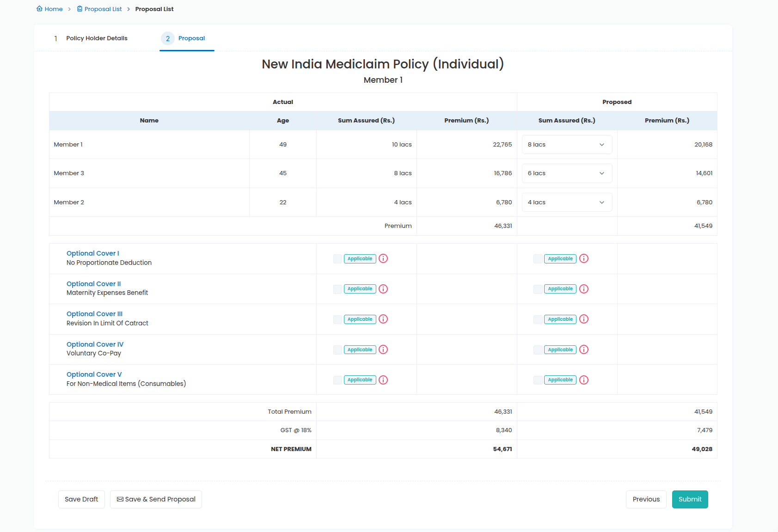Image resolution: width=778 pixels, height=532 pixels.
Task: Go to Home breadcrumb link
Action: (x=49, y=9)
